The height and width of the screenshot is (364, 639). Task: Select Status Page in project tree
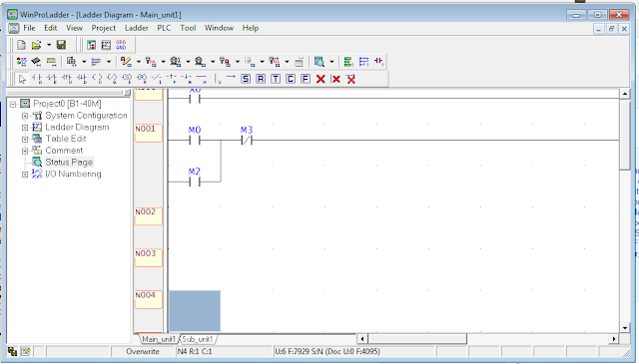[x=69, y=162]
